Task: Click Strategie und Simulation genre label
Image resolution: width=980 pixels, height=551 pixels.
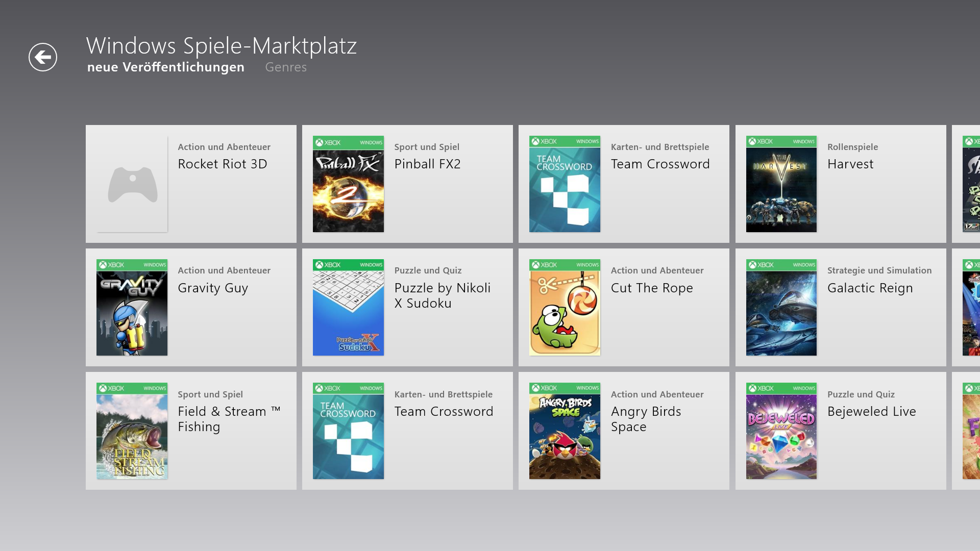Action: coord(879,270)
